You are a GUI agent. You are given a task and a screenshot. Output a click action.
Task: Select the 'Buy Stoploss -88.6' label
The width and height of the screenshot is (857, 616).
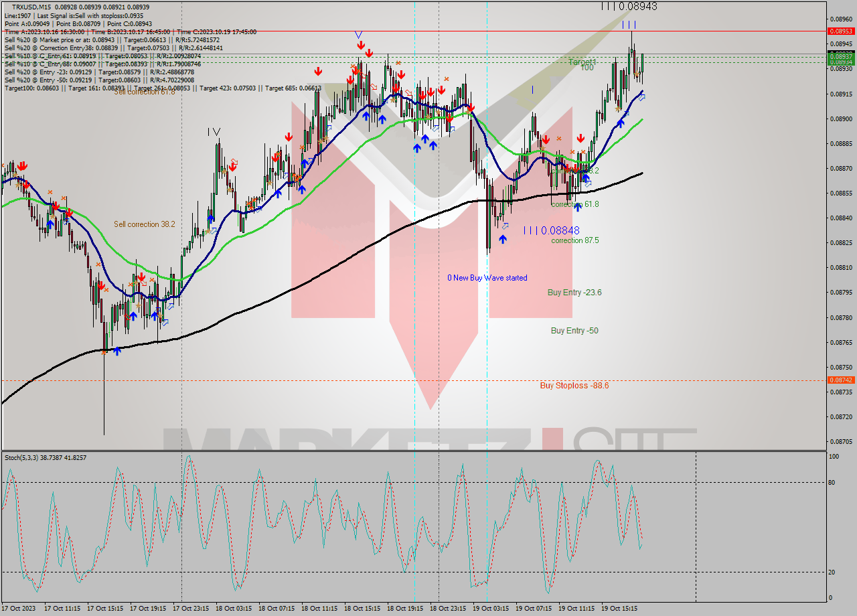[574, 386]
